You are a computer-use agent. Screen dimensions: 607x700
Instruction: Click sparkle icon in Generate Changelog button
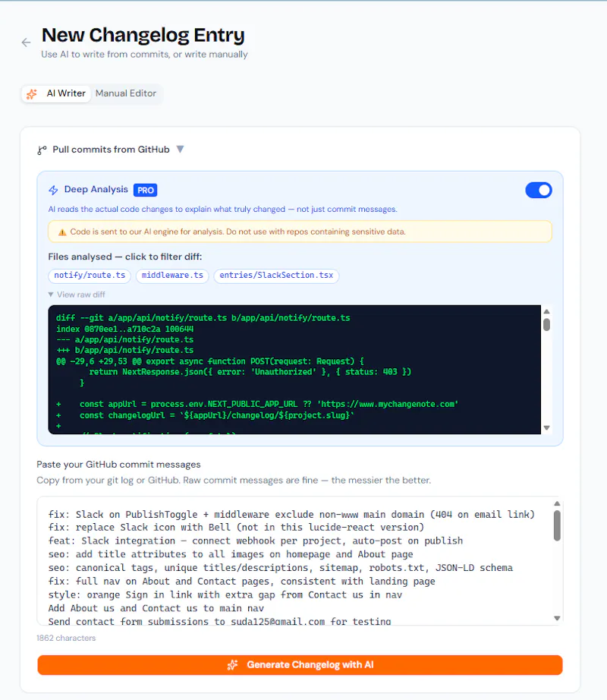tap(232, 665)
